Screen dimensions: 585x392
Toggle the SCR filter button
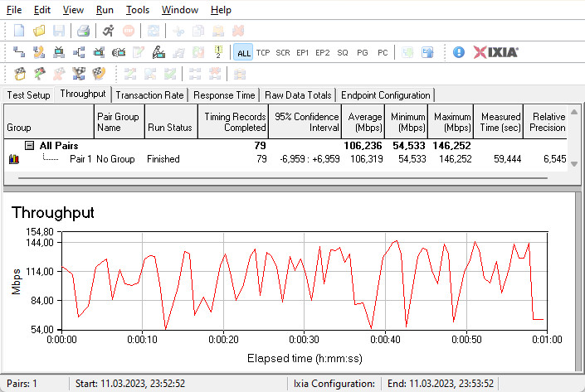coord(283,52)
